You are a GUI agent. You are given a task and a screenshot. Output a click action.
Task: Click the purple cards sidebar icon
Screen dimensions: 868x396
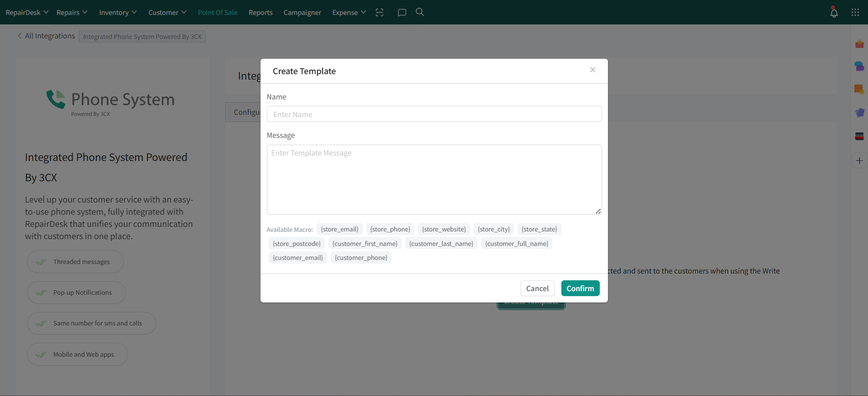[x=859, y=113]
